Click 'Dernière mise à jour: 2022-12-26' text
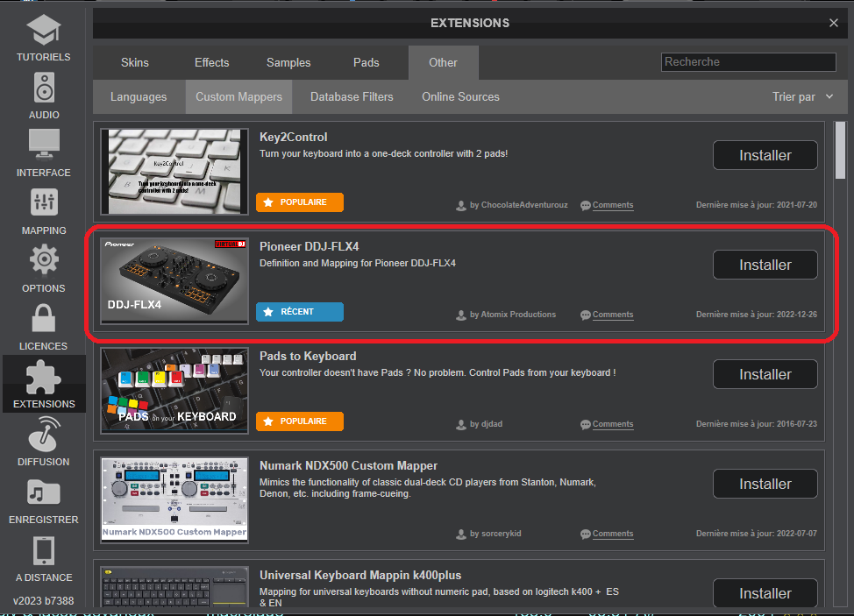 click(x=756, y=315)
